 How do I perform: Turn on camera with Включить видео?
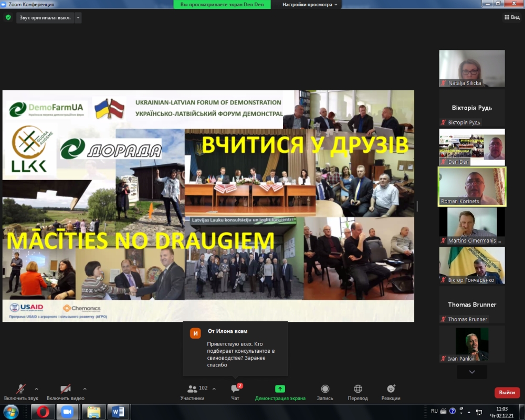[x=65, y=389]
